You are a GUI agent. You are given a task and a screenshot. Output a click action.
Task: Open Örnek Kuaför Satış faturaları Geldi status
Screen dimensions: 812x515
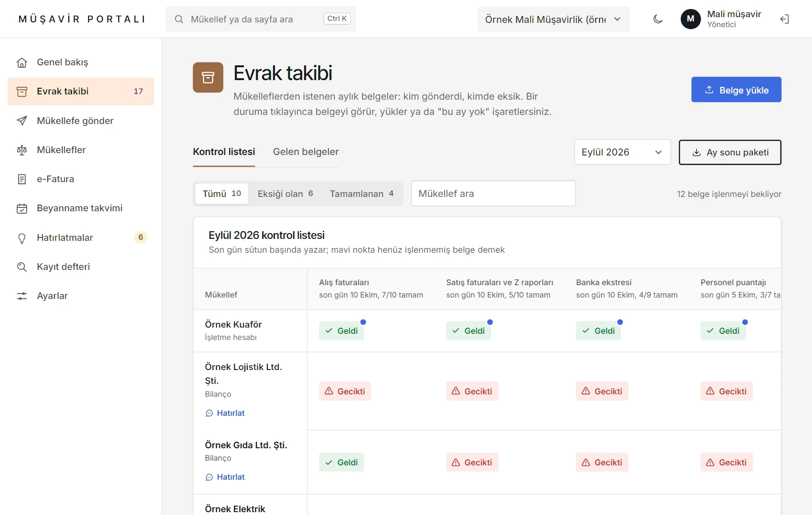[x=468, y=331]
